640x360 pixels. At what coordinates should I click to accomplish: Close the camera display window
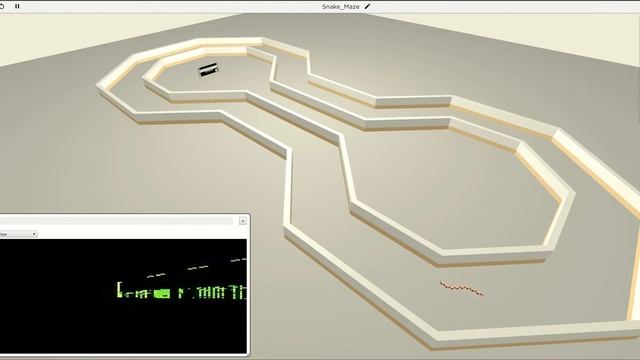pyautogui.click(x=243, y=221)
